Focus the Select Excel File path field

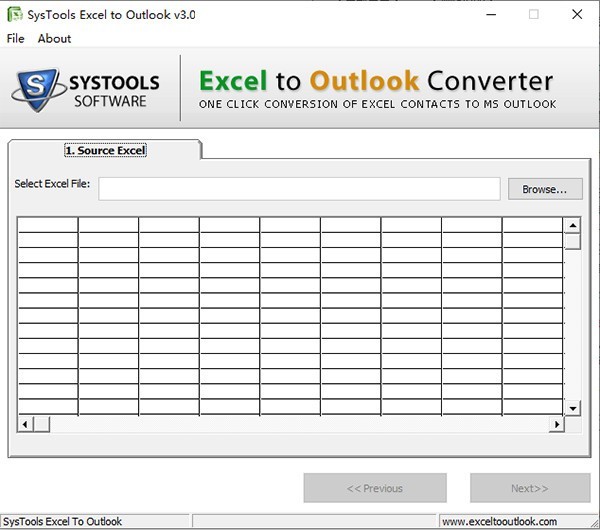tap(299, 189)
